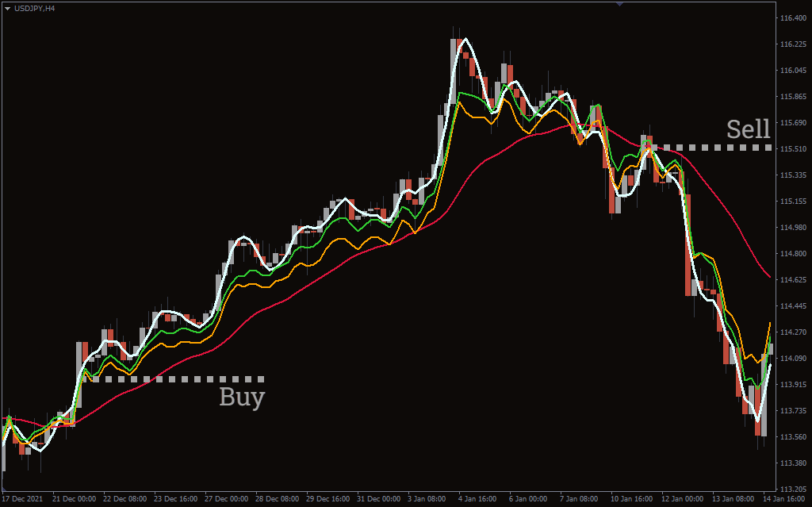Click the 31 Dec 00:00 time label

377,499
